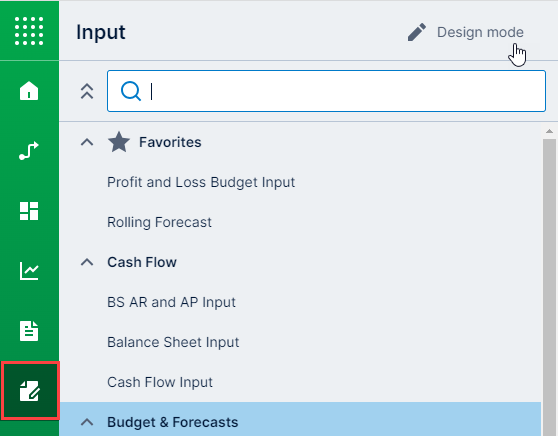
Task: Click the magnifier search icon
Action: pos(131,91)
